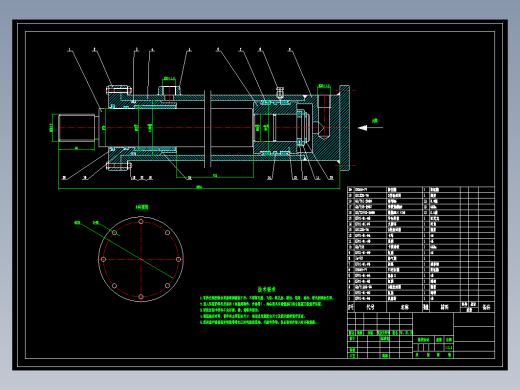Screen dimensions: 520x390
Task: Select the A向视图 label above circular view
Action: point(142,207)
